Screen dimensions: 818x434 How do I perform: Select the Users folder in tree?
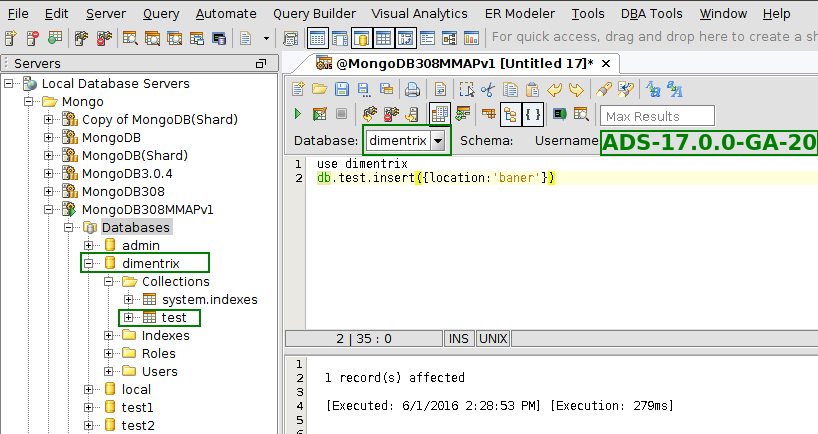pos(160,371)
